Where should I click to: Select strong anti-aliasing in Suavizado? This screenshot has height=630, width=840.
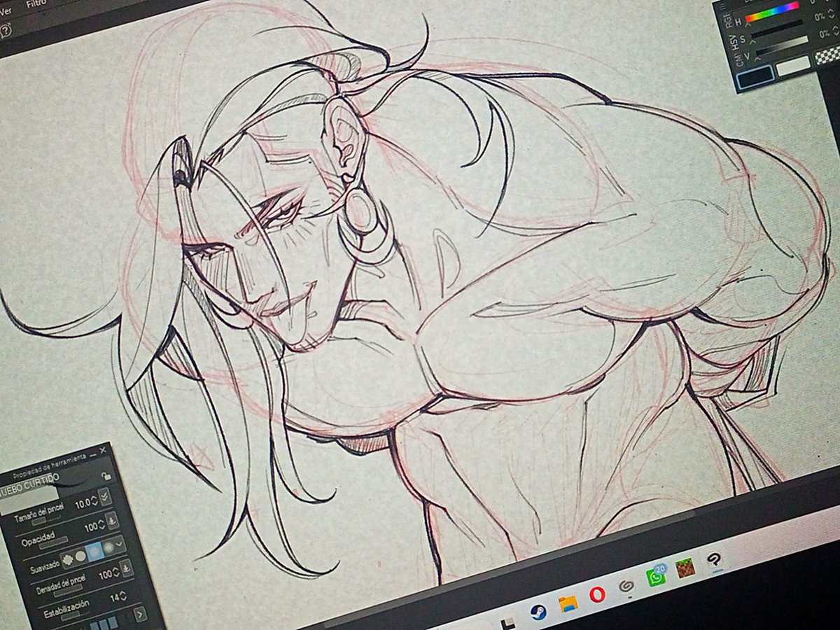[x=109, y=547]
